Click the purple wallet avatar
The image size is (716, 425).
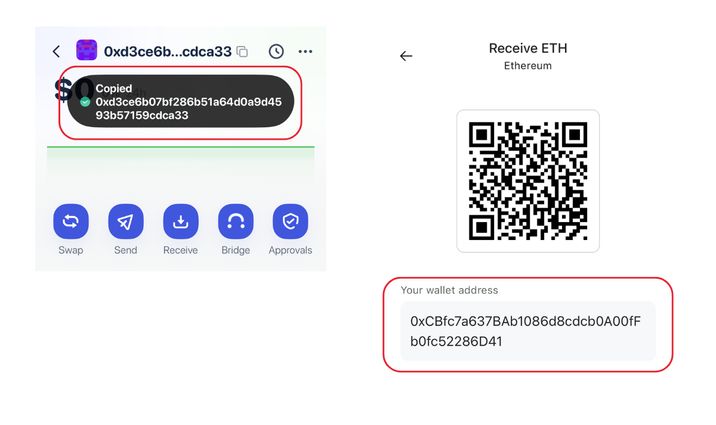click(x=86, y=50)
